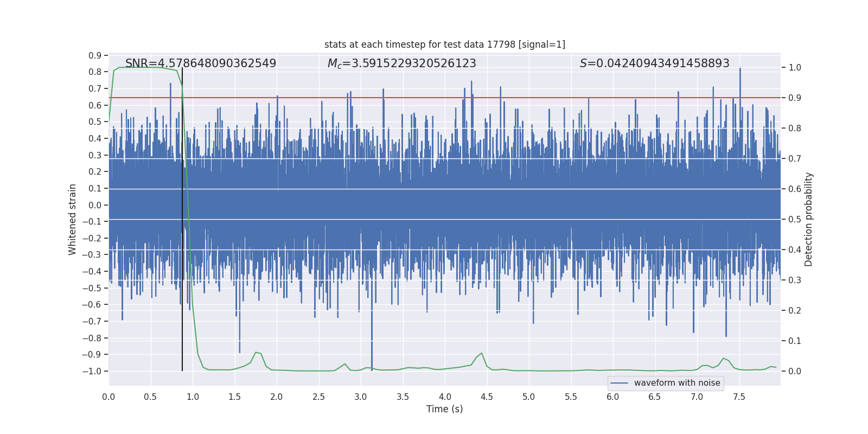Select the 4.0 tick on the time axis

tap(445, 397)
